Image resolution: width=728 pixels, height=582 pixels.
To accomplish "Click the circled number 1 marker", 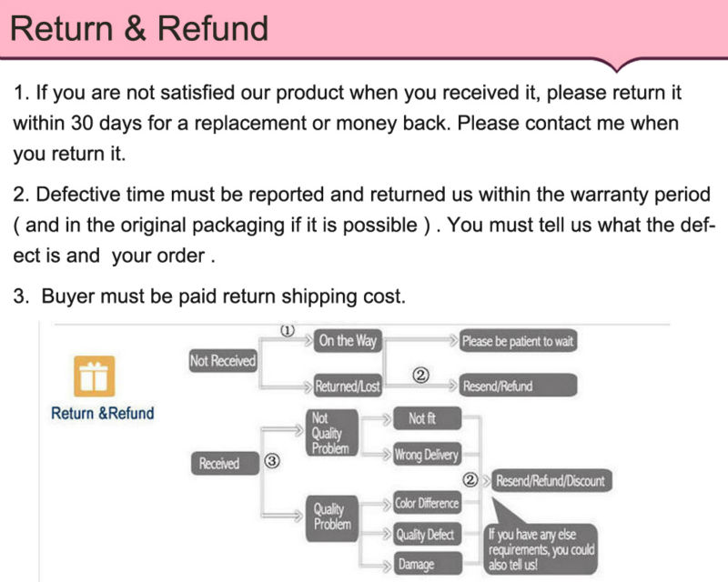I will click(x=287, y=331).
